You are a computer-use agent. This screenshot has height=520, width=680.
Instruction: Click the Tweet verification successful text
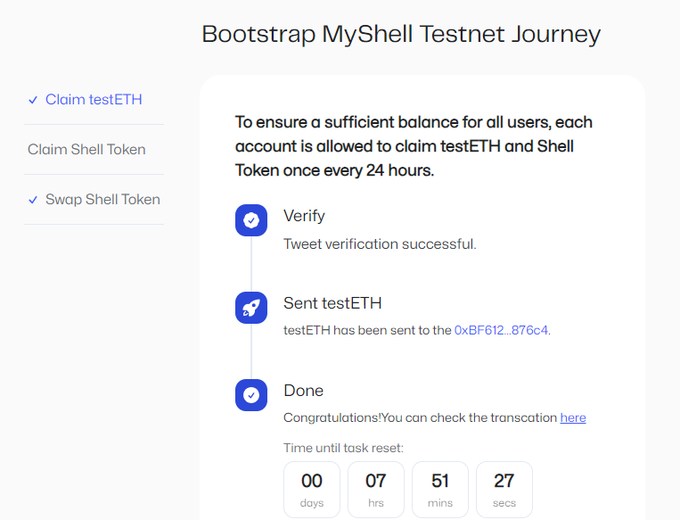point(380,244)
